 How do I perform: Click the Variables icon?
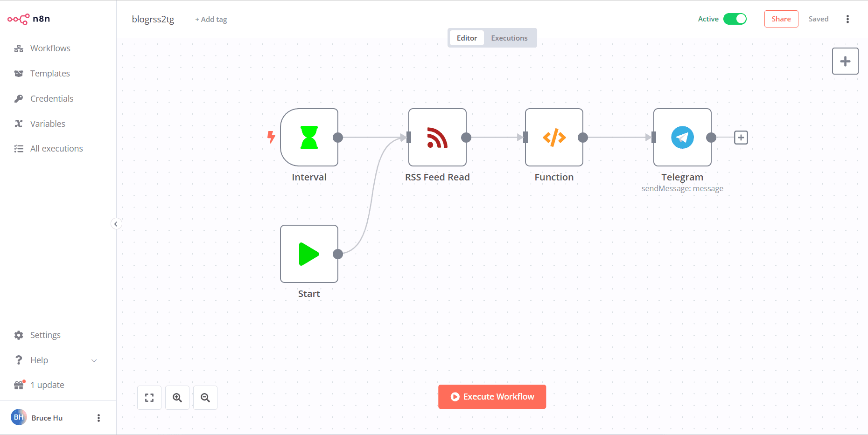[19, 124]
